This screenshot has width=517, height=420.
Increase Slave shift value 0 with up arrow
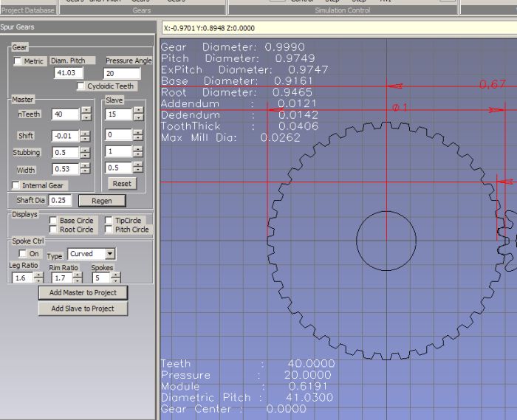[138, 132]
